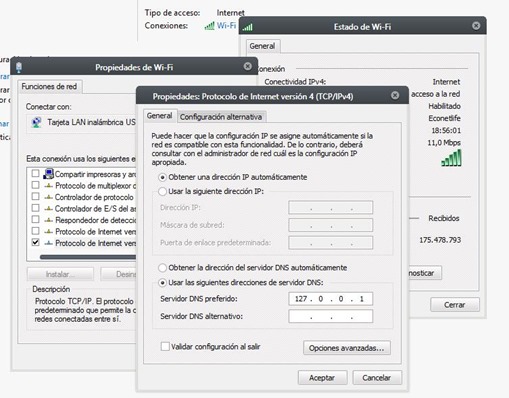Click the network adapter icon beside Tarjeta LAN
This screenshot has width=509, height=398.
coord(36,122)
